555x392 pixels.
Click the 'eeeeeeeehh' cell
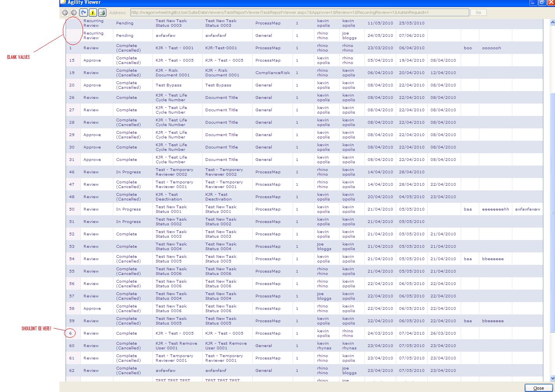tap(495, 209)
